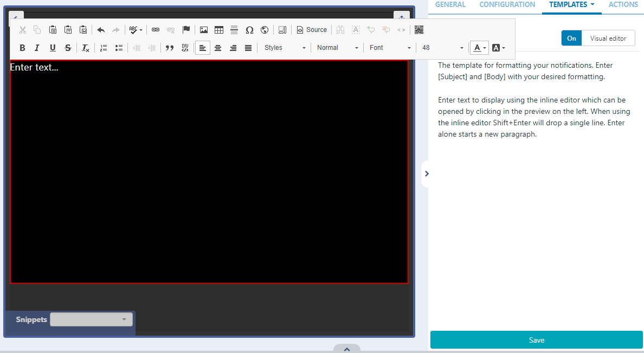Image resolution: width=644 pixels, height=353 pixels.
Task: Insert a horizontal line
Action: point(234,30)
